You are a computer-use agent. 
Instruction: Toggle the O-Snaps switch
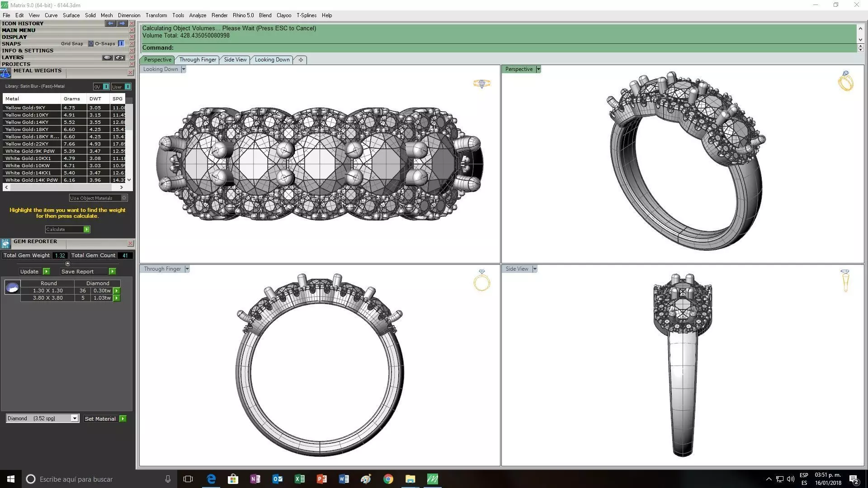(121, 44)
